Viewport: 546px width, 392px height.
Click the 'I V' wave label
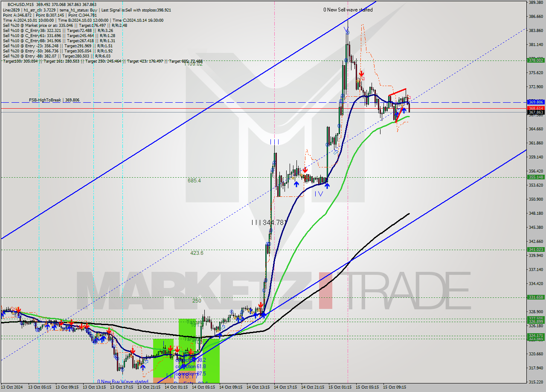coord(319,194)
